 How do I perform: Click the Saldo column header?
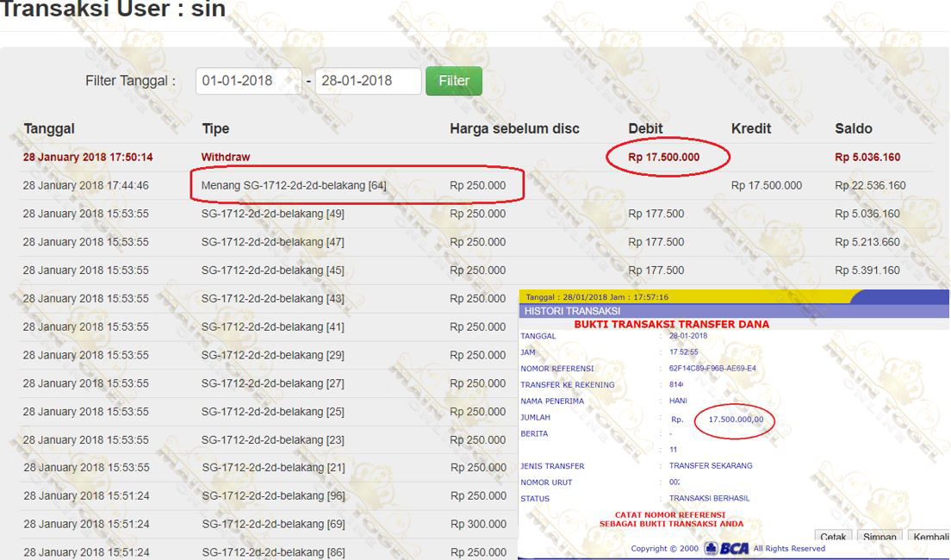click(x=853, y=128)
